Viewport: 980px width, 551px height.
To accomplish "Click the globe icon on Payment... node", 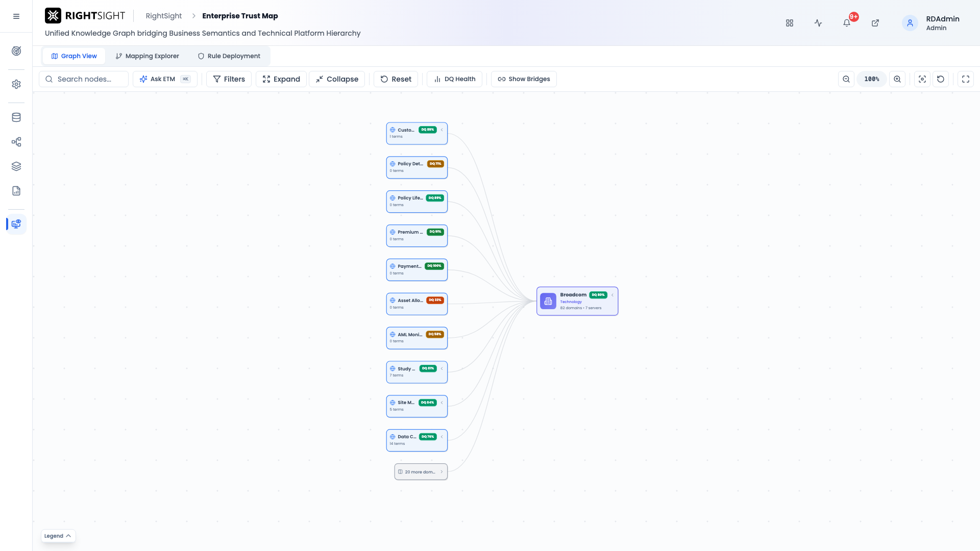I will [x=393, y=266].
